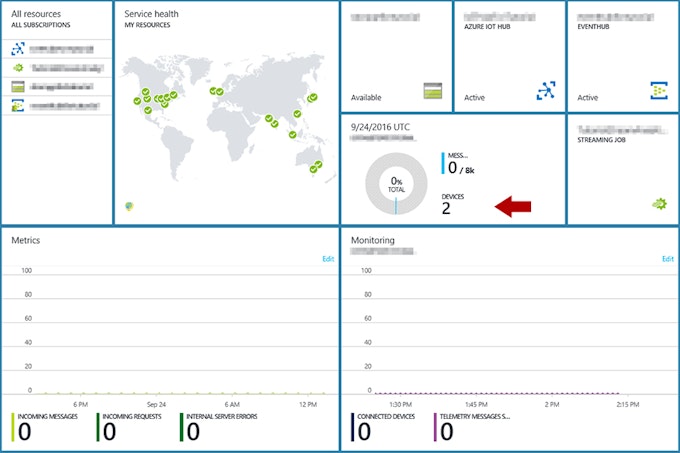The width and height of the screenshot is (680, 453).
Task: Open the IoT Hub resource icon in All resources
Action: coord(18,49)
